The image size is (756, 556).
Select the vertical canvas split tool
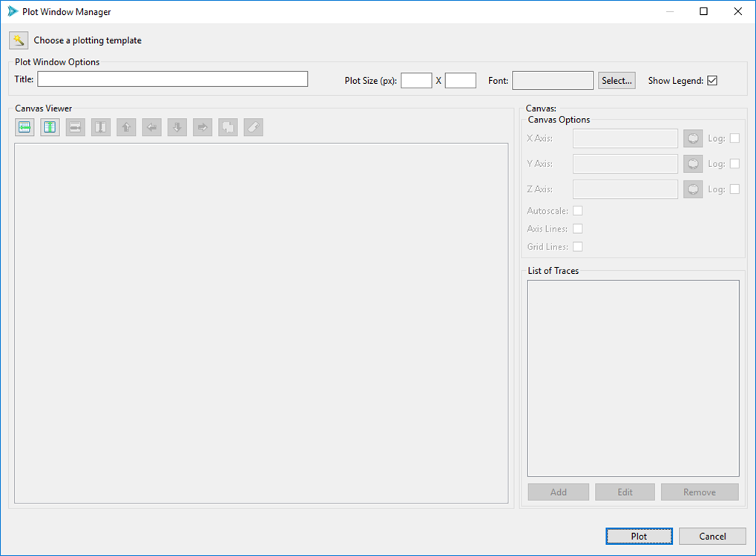point(50,127)
